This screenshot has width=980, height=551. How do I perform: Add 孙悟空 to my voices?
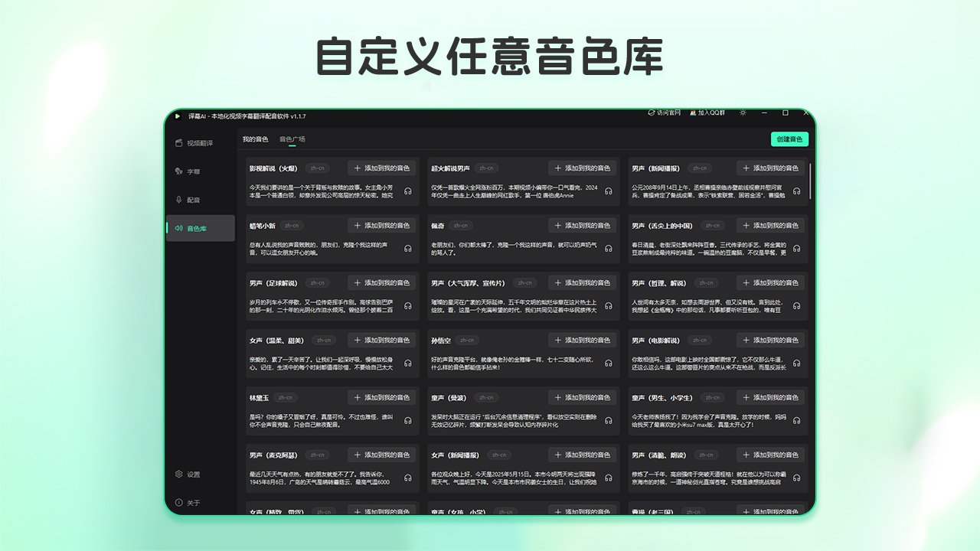(x=582, y=341)
